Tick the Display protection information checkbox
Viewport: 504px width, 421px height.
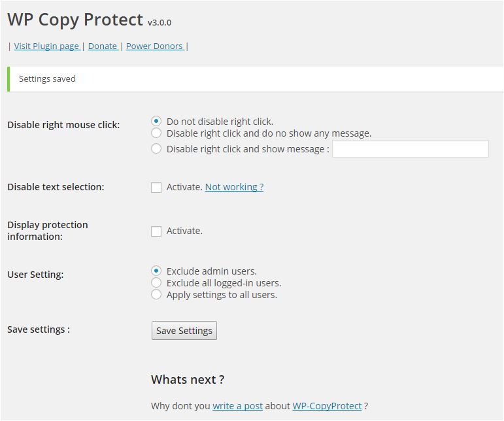[x=156, y=231]
